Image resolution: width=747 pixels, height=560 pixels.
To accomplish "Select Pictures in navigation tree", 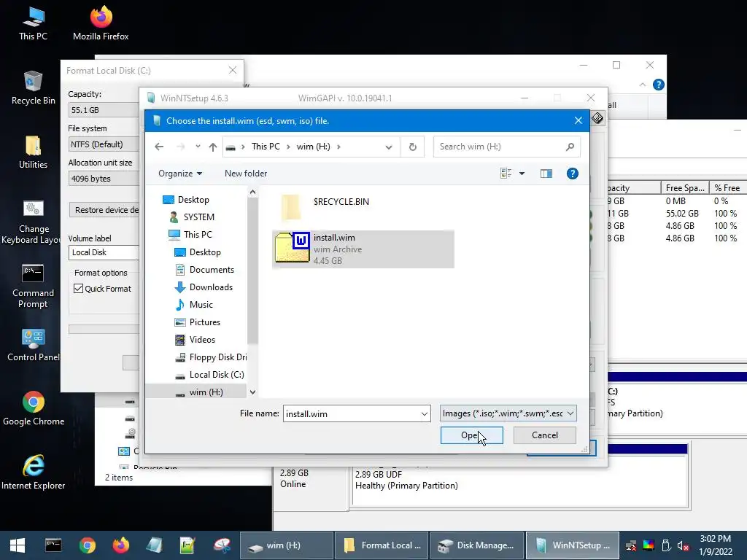I will 198,322.
